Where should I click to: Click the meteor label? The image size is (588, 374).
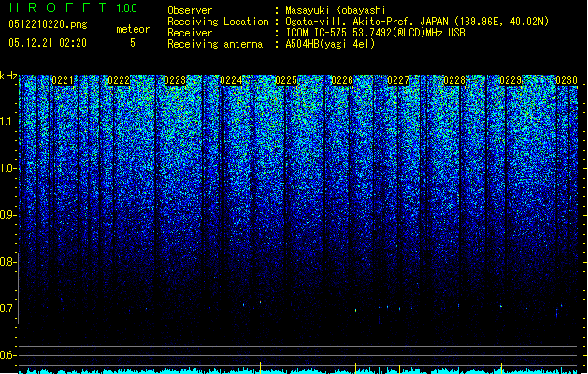point(133,29)
